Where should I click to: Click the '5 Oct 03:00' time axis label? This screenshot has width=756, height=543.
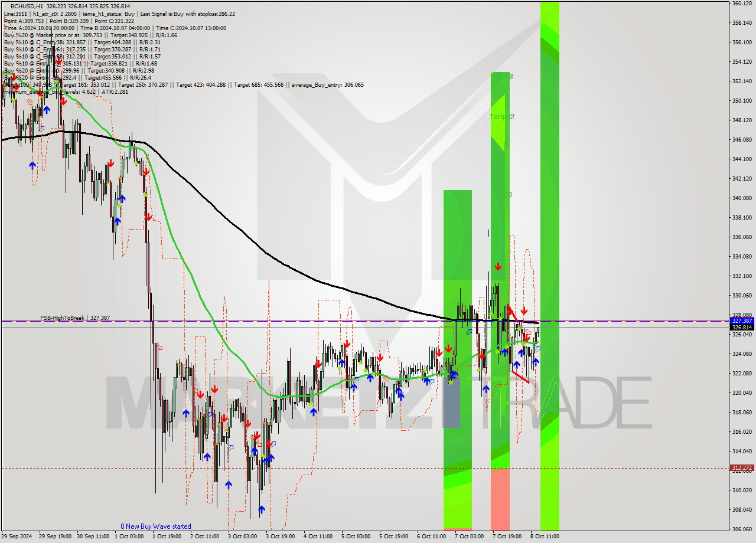[x=356, y=537]
